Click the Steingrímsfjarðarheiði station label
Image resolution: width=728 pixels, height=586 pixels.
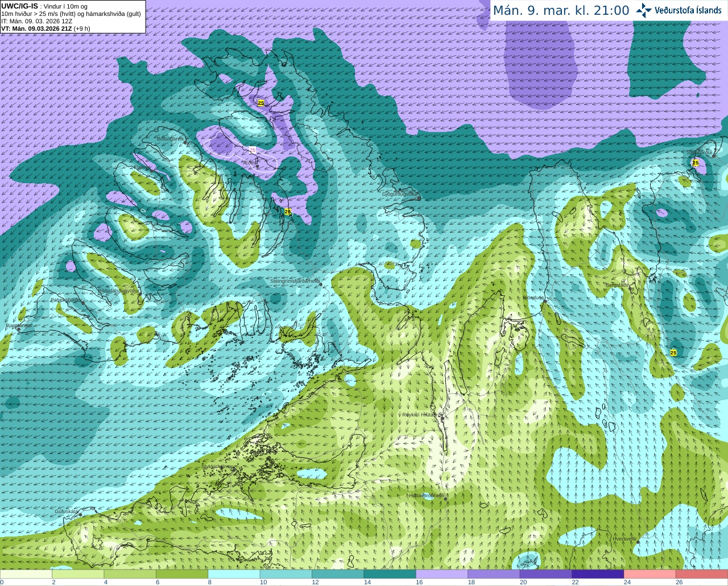click(x=295, y=281)
